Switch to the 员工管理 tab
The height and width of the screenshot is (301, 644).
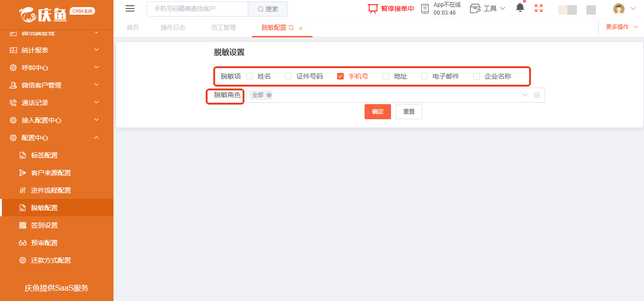(223, 27)
